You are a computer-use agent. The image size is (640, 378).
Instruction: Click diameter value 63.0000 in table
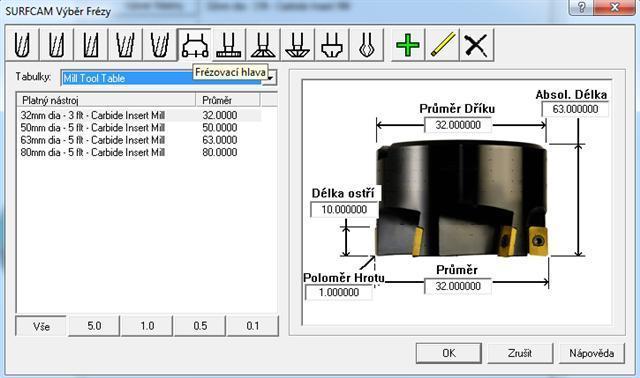[220, 140]
